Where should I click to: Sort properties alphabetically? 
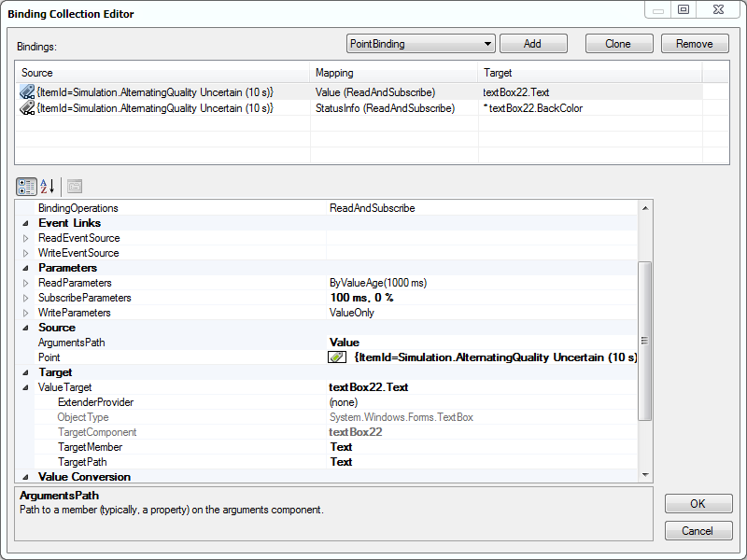click(x=47, y=186)
